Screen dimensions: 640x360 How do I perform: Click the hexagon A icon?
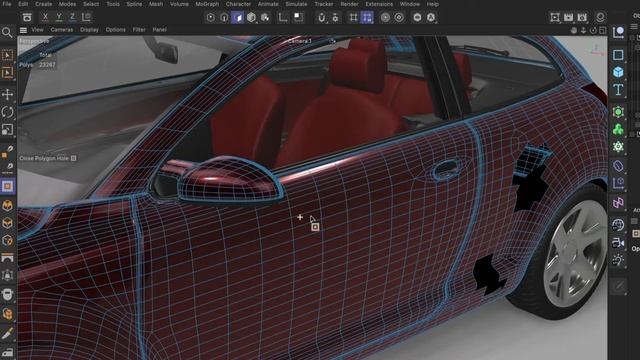tap(431, 18)
